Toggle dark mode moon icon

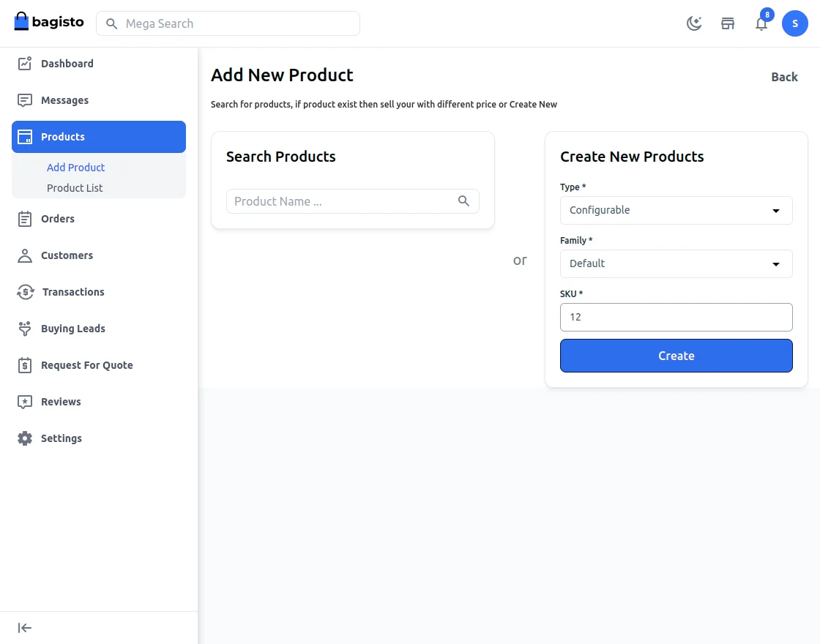pyautogui.click(x=693, y=23)
